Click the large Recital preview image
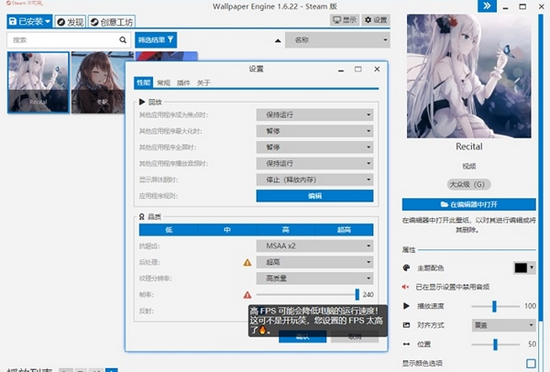The width and height of the screenshot is (550, 372). pos(469,76)
